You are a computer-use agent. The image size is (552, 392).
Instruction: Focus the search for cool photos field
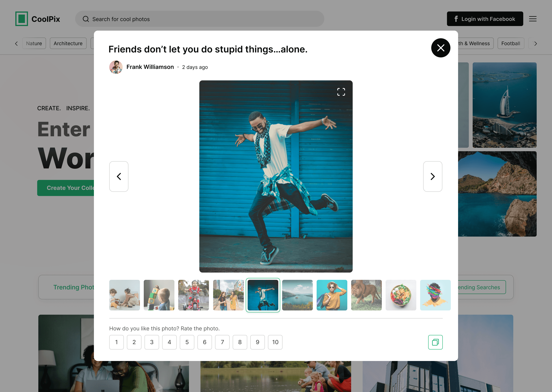click(199, 19)
